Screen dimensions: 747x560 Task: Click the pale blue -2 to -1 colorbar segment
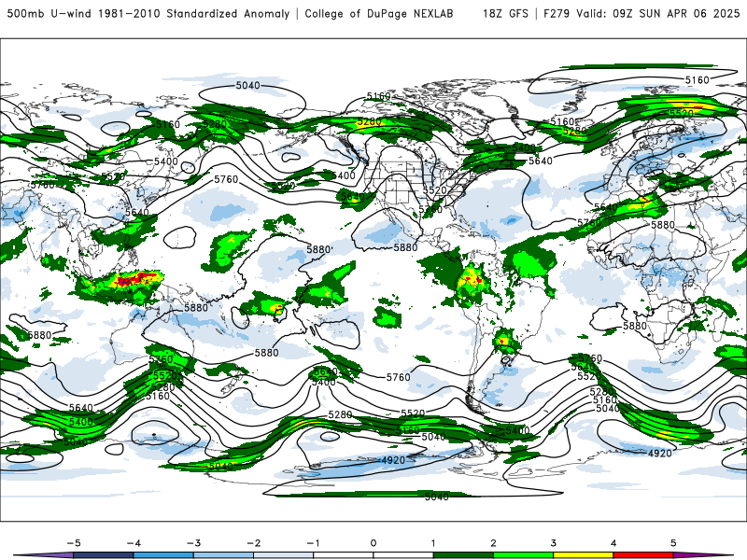coord(284,555)
